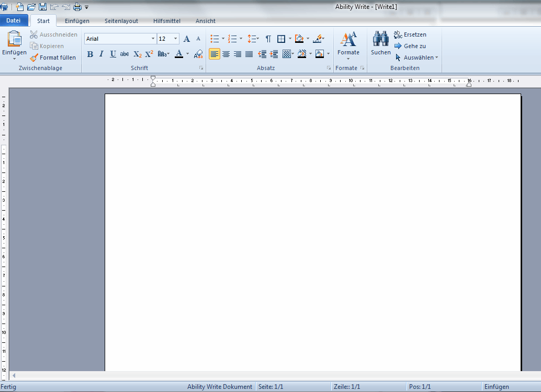Click Seite: 1/1 in status bar

pos(271,387)
